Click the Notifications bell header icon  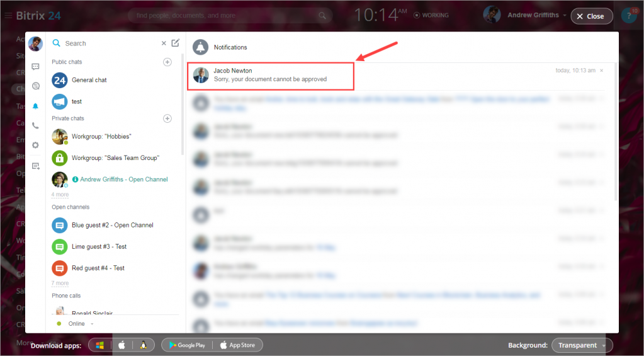(200, 47)
